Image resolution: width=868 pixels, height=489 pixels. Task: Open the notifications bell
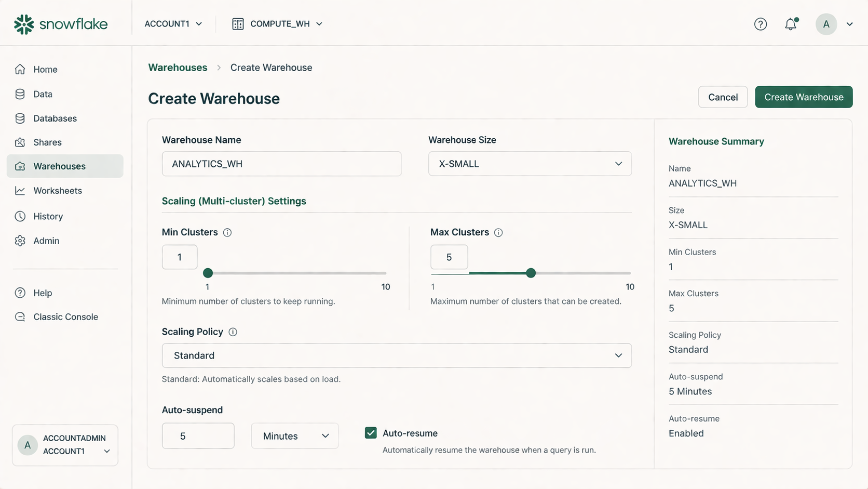point(791,24)
